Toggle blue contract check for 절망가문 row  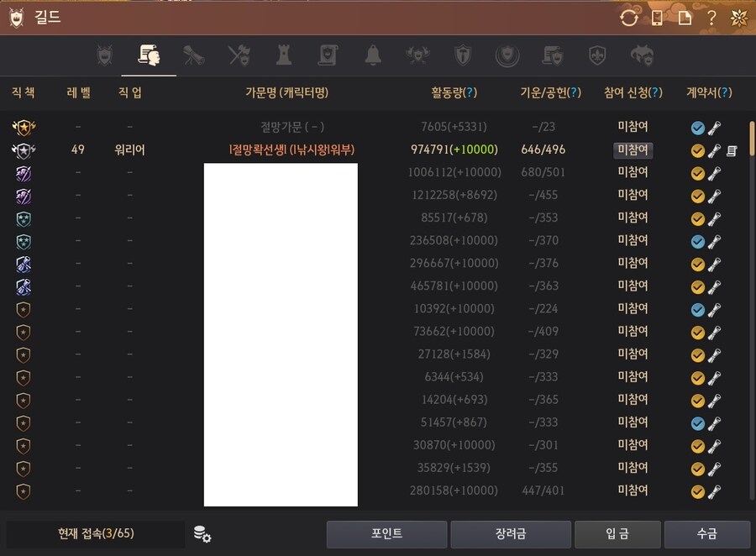click(x=697, y=128)
